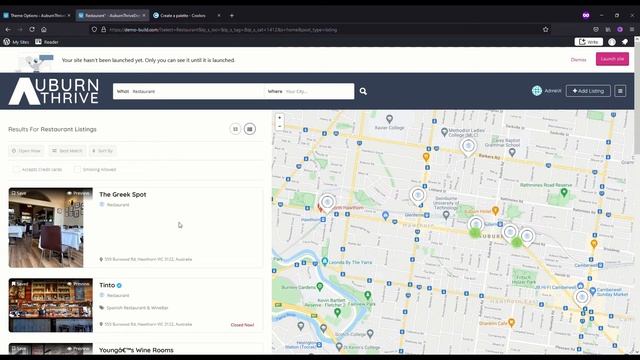Zoom in on the map

(x=280, y=118)
